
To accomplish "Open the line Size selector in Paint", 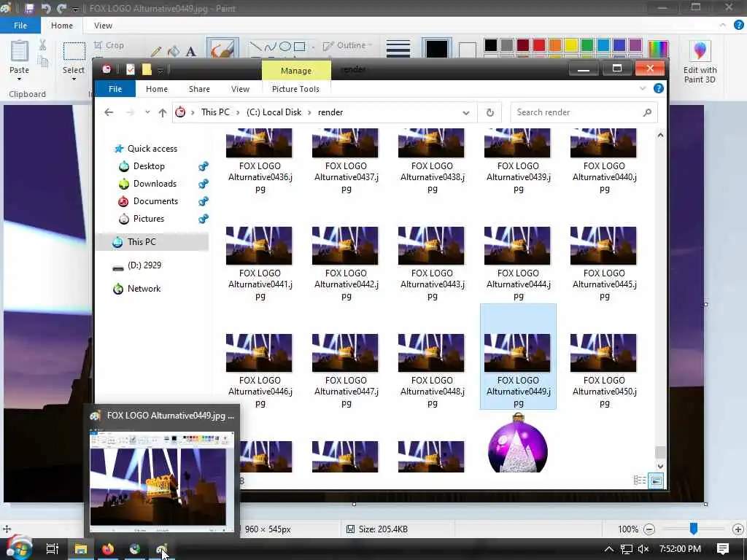I will (398, 49).
